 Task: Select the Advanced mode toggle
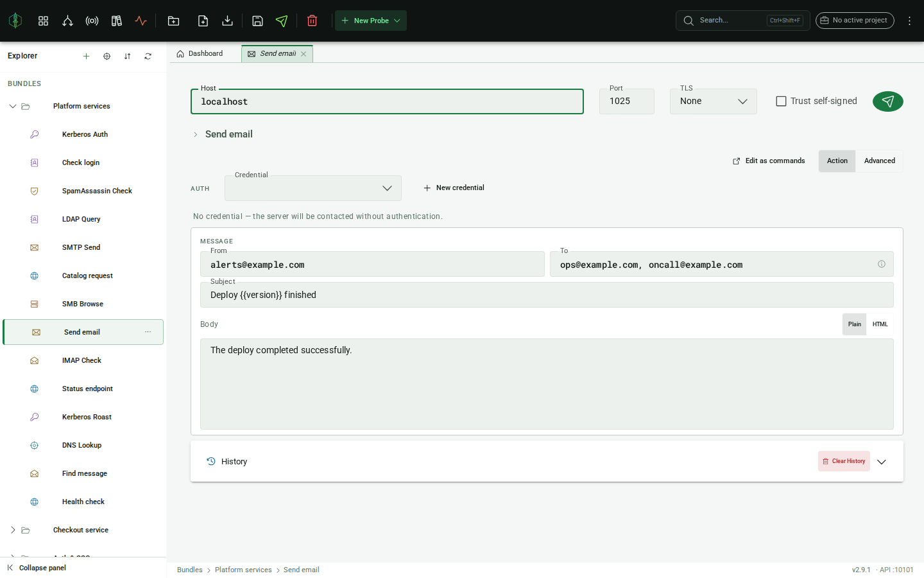(879, 161)
